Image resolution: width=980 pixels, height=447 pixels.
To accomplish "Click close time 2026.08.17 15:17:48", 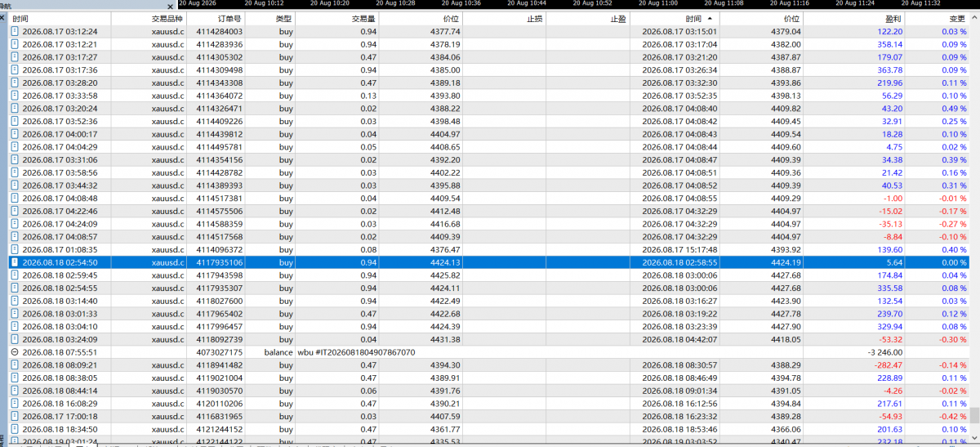I will click(x=679, y=249).
